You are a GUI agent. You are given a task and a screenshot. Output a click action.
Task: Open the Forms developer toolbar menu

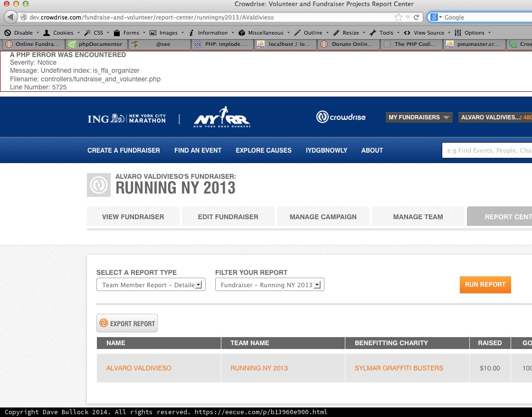tap(129, 33)
